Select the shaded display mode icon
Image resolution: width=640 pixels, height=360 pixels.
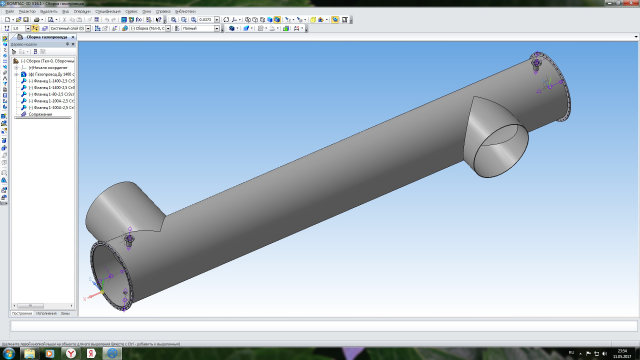click(270, 20)
